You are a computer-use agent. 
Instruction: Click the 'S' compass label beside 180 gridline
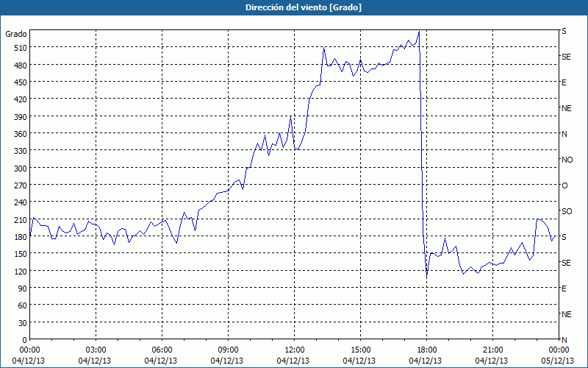pos(564,237)
